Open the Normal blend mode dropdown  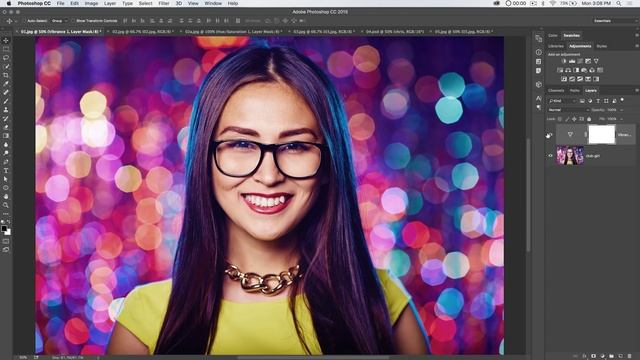pyautogui.click(x=568, y=110)
